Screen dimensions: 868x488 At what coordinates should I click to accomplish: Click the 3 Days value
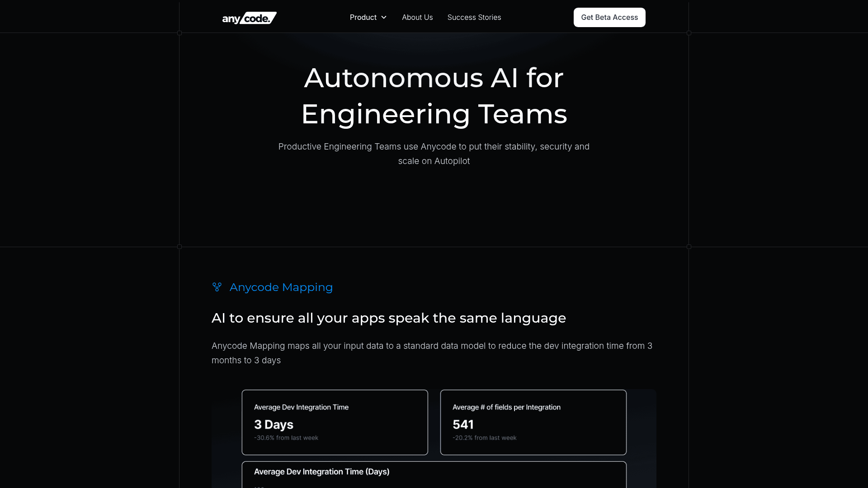click(x=274, y=424)
